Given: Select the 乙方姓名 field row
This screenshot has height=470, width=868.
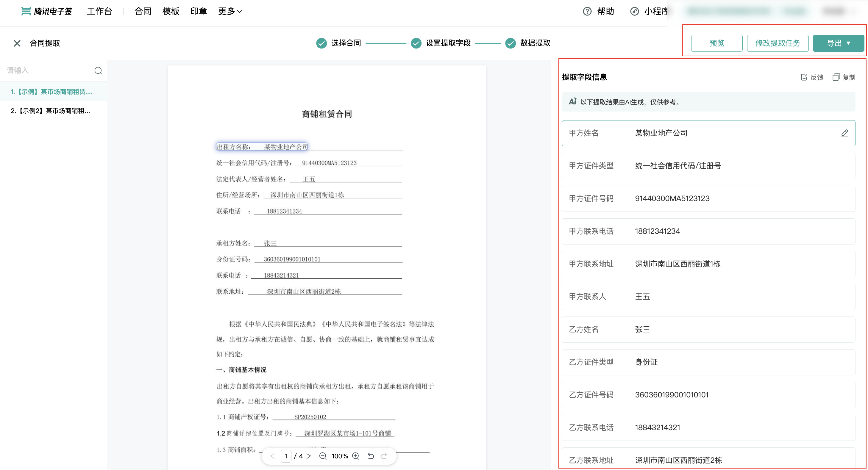Looking at the screenshot, I should (x=709, y=329).
